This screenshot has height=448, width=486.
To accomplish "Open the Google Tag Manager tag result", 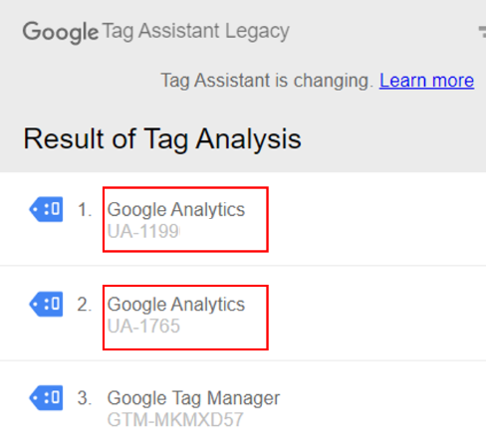I will 193,398.
